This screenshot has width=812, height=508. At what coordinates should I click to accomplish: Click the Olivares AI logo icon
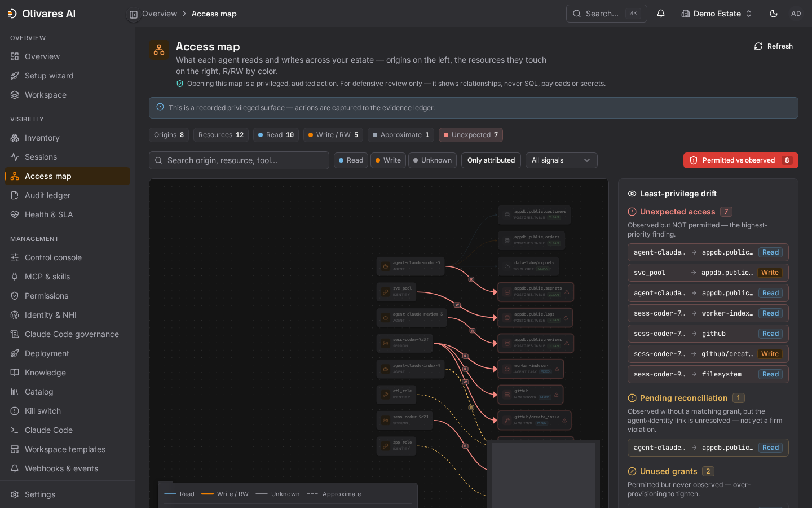click(x=12, y=14)
